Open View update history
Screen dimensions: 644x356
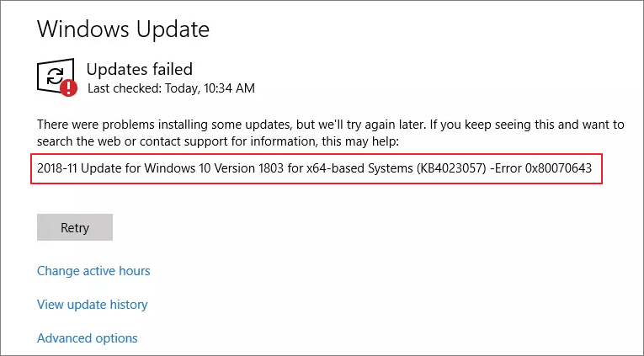92,305
